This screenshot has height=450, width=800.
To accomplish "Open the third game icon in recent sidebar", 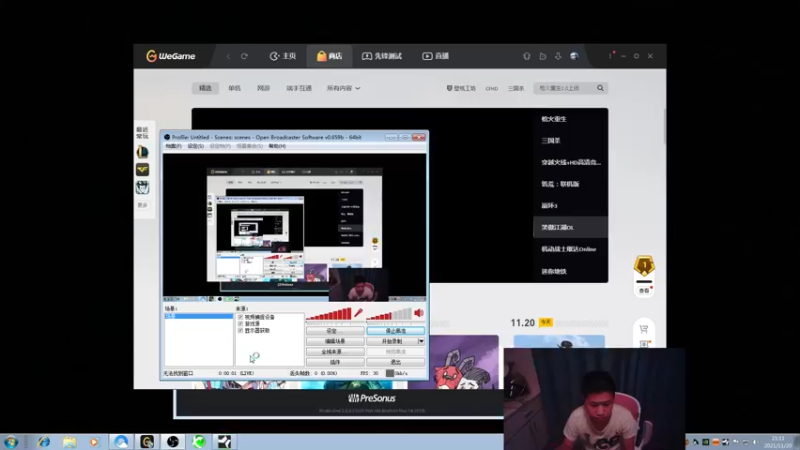I will (142, 187).
